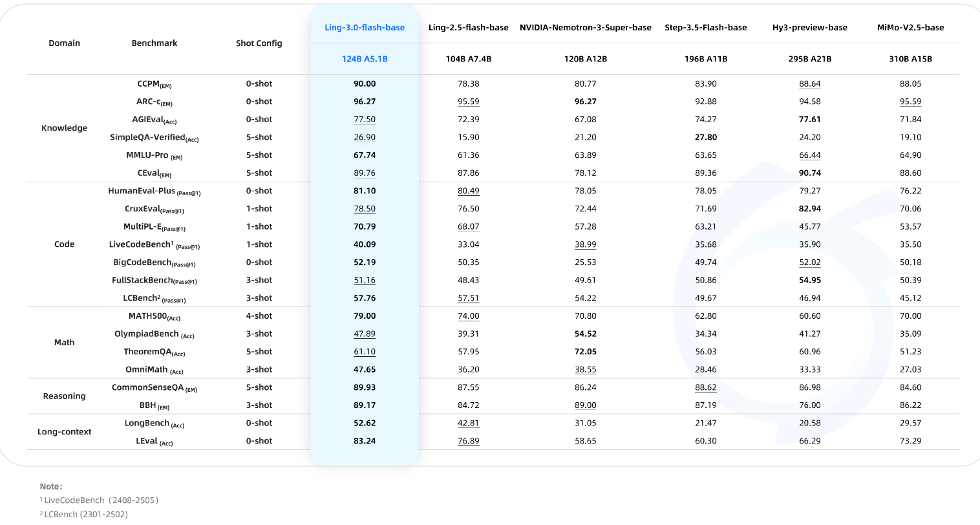
Task: Select the MultiPL-E benchmark name
Action: point(154,227)
